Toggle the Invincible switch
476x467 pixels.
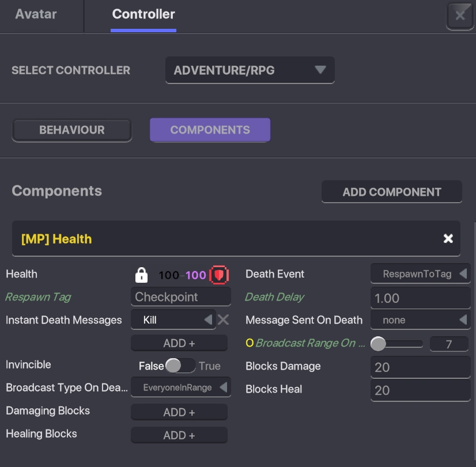[x=180, y=366]
